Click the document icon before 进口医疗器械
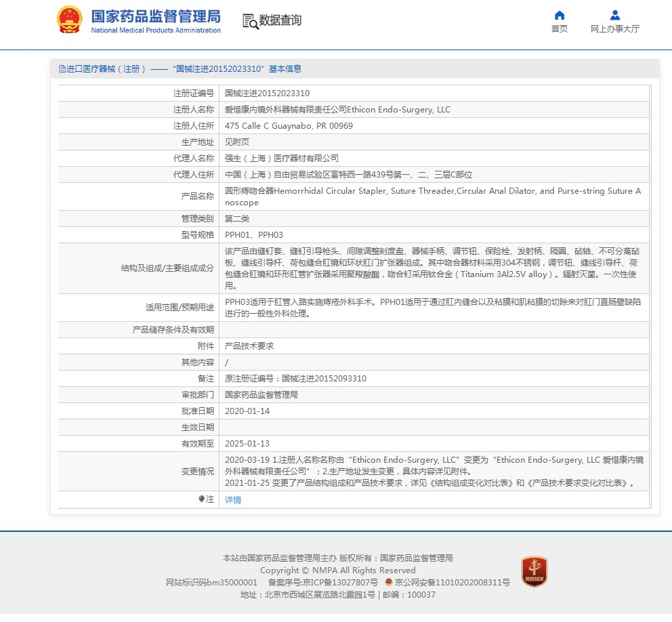This screenshot has width=672, height=622. pyautogui.click(x=62, y=69)
